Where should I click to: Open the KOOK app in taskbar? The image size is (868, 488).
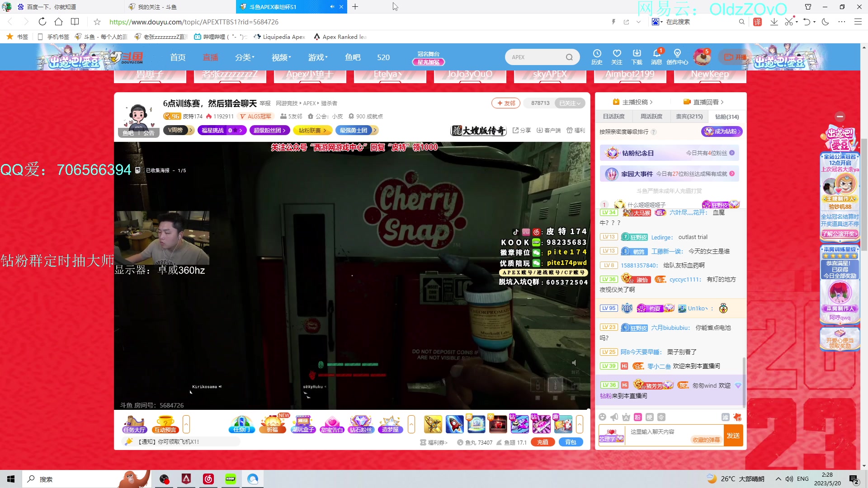(x=231, y=479)
